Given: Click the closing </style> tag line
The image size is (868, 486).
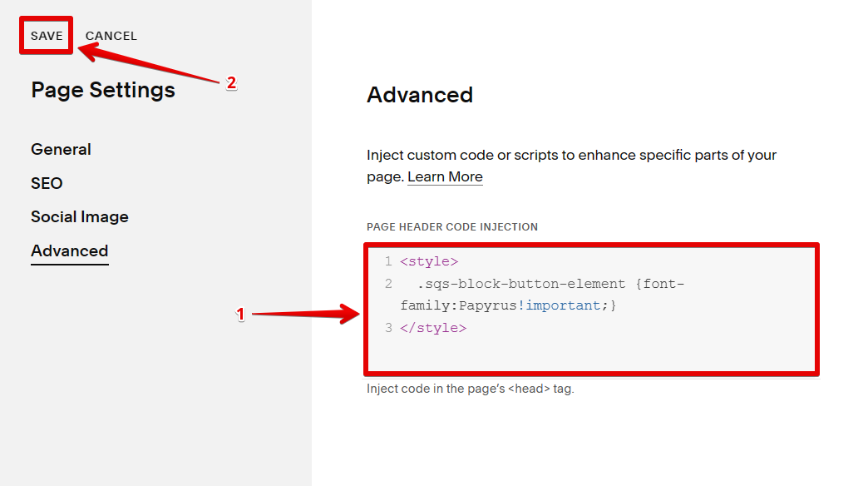Looking at the screenshot, I should point(433,328).
